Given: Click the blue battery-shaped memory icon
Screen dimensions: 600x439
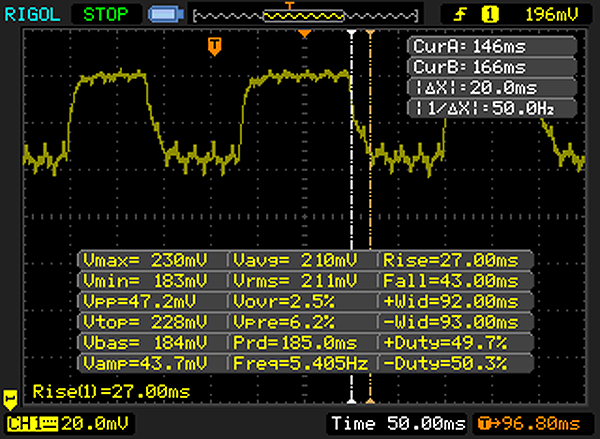Looking at the screenshot, I should (x=166, y=15).
